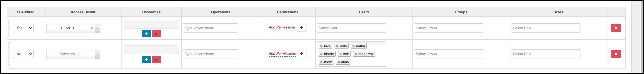Open the Is Audited dropdown showing Yes
644x74 pixels.
pos(23,28)
